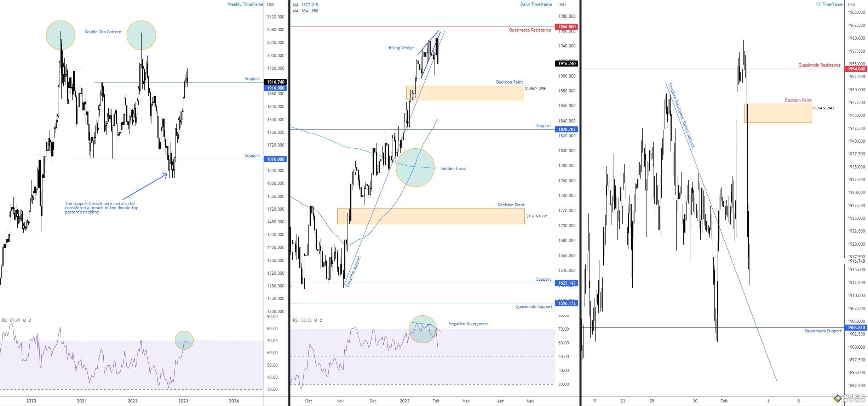
Task: Click the $1,867-1,886 Decision Point zone
Action: pos(464,93)
